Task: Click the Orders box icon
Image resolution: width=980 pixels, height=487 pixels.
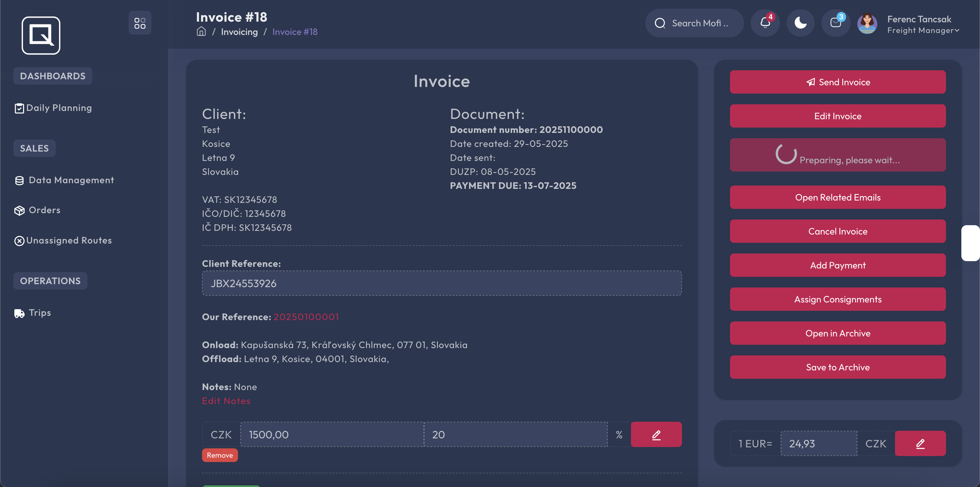Action: pos(19,211)
